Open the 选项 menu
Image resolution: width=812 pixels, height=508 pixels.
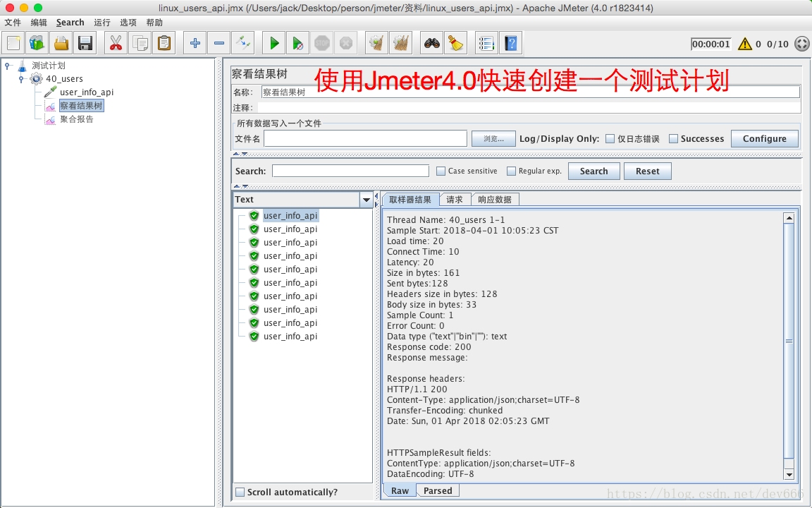click(x=128, y=23)
